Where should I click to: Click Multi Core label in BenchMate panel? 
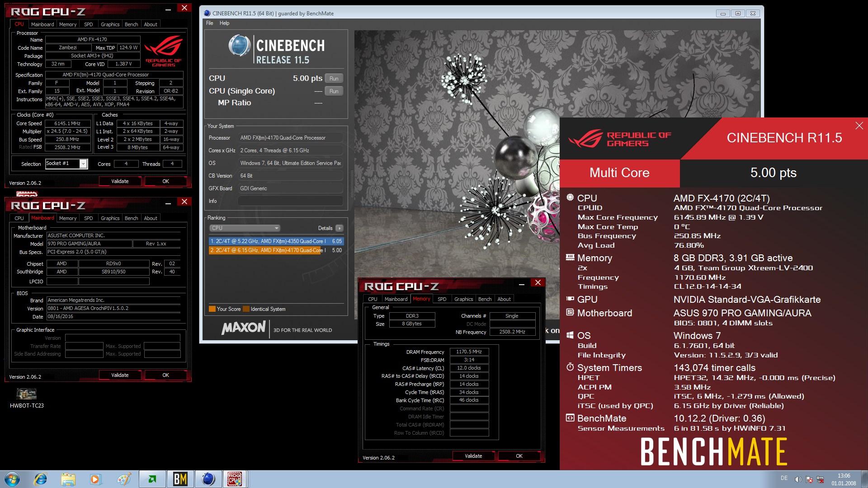619,173
